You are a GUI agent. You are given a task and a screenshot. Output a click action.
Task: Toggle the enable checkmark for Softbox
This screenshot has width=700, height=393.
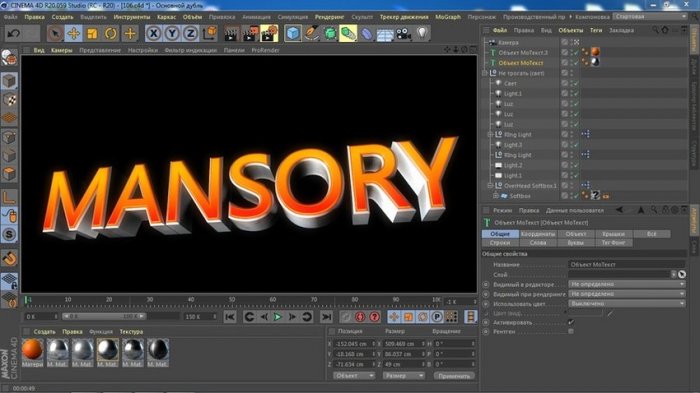576,196
